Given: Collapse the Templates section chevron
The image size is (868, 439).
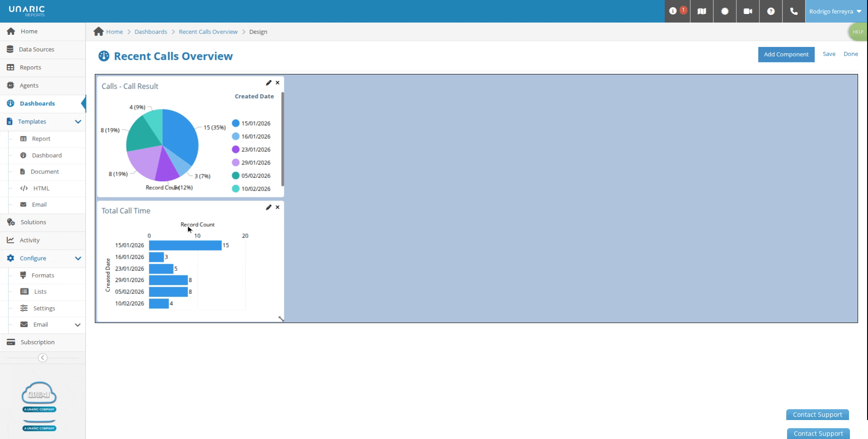Looking at the screenshot, I should click(78, 121).
